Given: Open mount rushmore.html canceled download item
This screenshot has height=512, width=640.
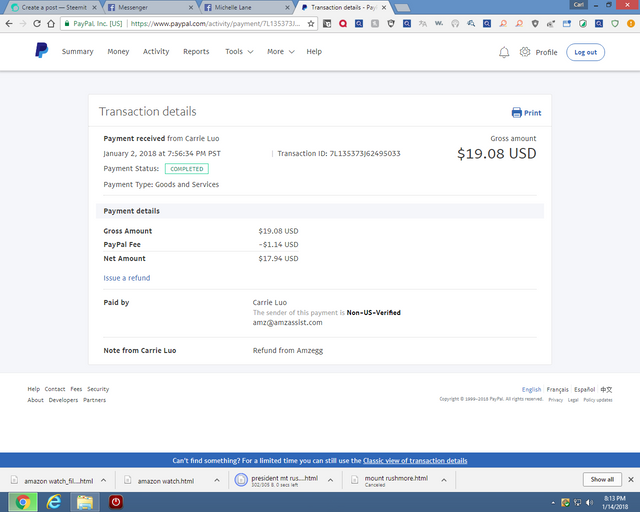Looking at the screenshot, I should pyautogui.click(x=394, y=481).
